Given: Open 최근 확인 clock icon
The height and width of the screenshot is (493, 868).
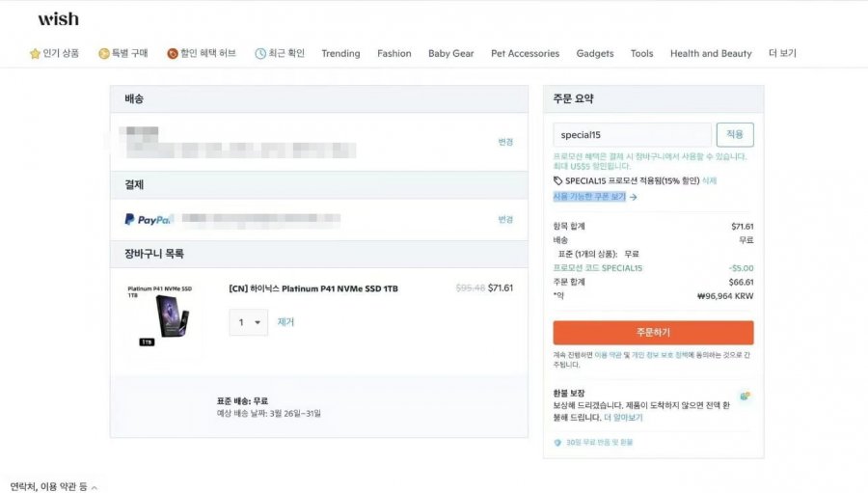Looking at the screenshot, I should (260, 53).
